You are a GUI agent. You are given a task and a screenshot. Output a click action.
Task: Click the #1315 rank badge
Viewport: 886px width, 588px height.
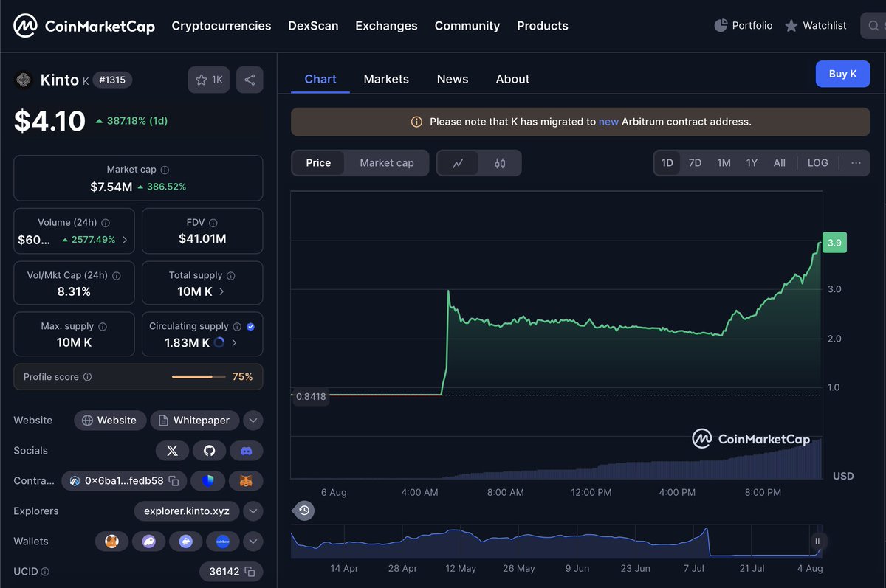coord(112,80)
